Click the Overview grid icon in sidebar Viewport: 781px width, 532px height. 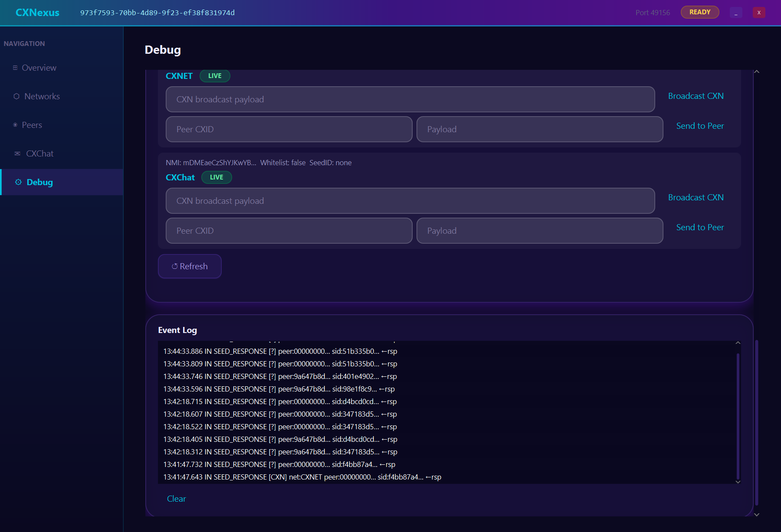(x=15, y=68)
